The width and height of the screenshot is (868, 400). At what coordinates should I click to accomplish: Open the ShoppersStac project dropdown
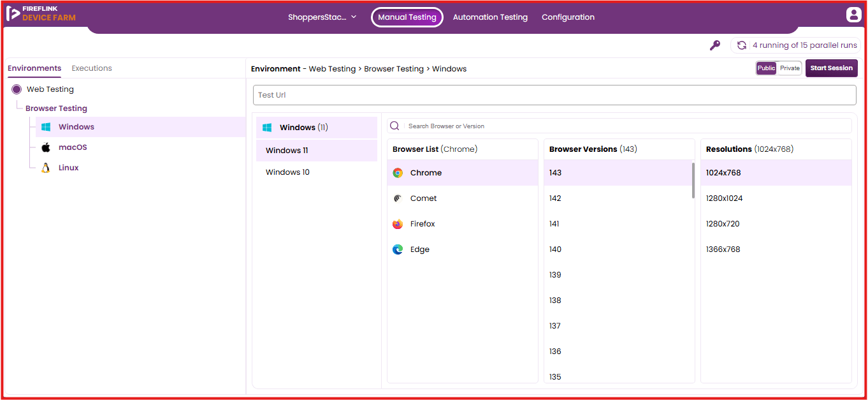pos(322,17)
